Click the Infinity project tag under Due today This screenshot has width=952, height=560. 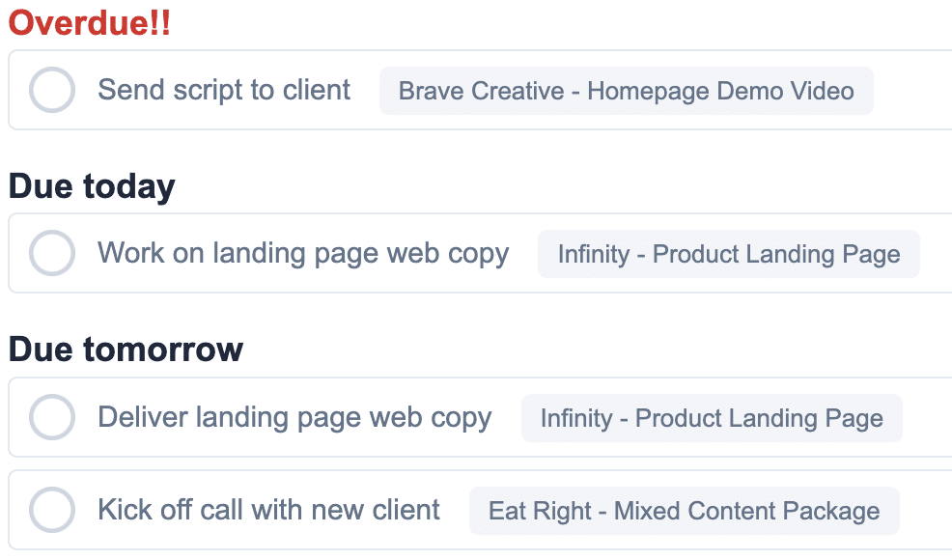pos(728,255)
